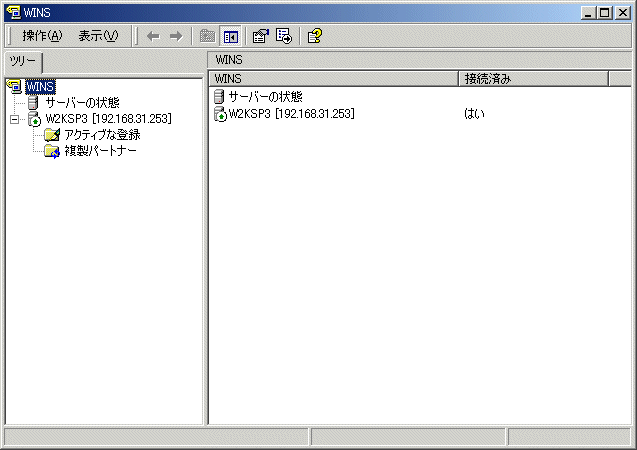Click the Up one level toolbar icon
Viewport: 637px width, 450px height.
pyautogui.click(x=208, y=37)
